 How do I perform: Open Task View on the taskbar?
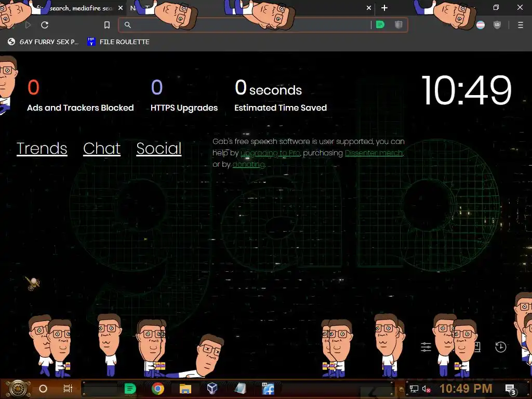point(68,389)
